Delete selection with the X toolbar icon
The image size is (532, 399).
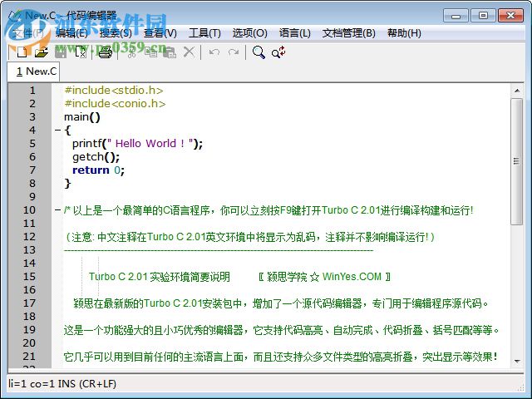pos(189,52)
